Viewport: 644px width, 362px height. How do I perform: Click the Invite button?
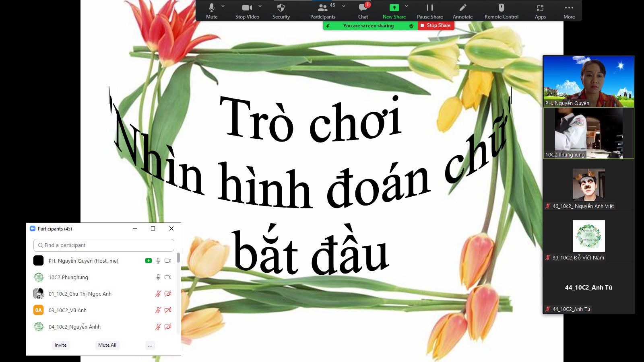click(61, 345)
